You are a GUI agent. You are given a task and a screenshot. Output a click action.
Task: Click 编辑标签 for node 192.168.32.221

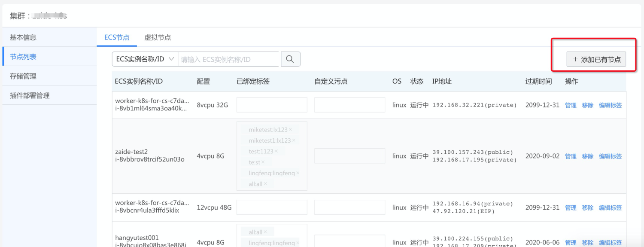611,105
